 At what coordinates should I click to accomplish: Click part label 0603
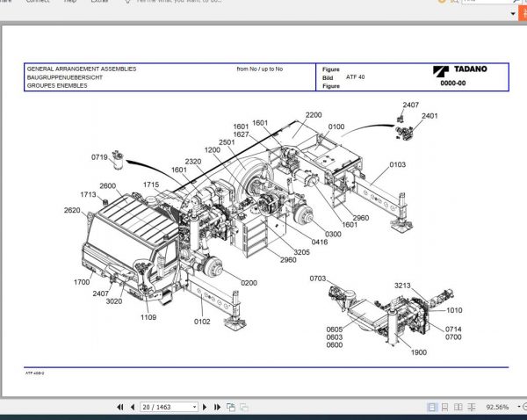(x=335, y=337)
